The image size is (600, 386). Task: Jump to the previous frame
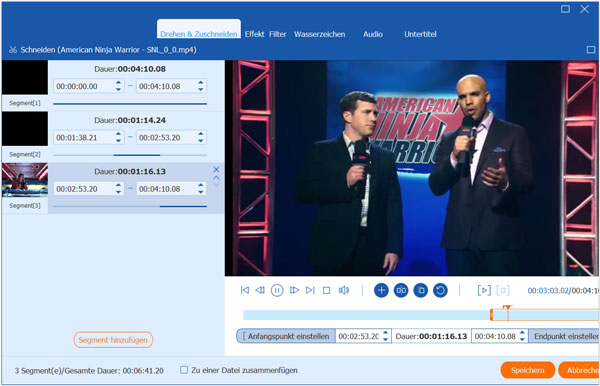[x=260, y=290]
